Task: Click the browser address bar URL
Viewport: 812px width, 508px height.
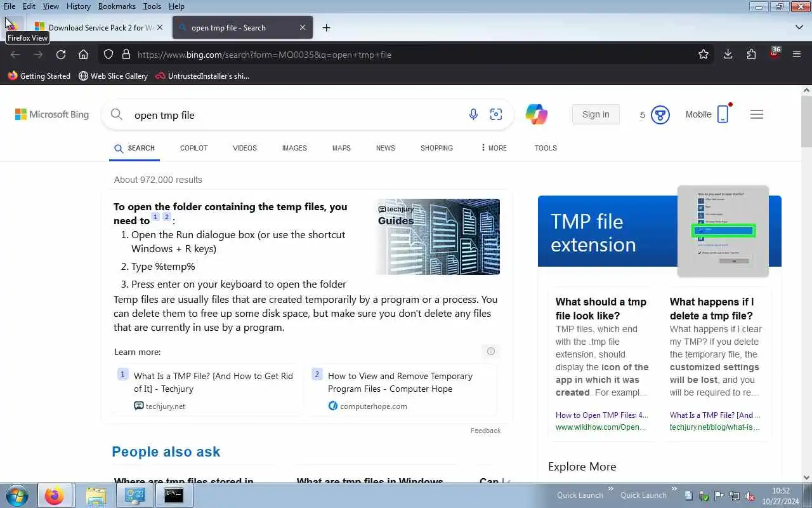Action: 265,55
